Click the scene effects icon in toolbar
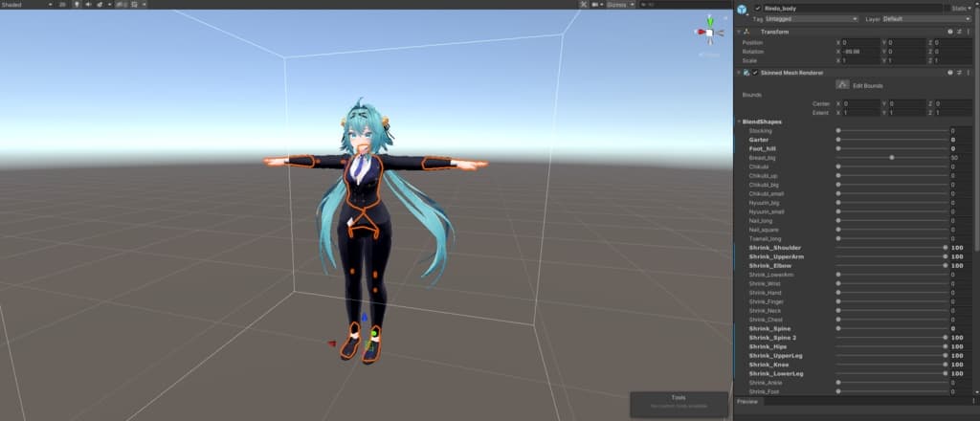 (100, 4)
